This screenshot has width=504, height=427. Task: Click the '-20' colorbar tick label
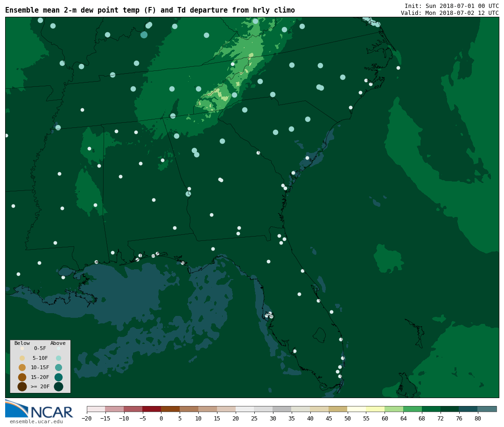coord(87,418)
